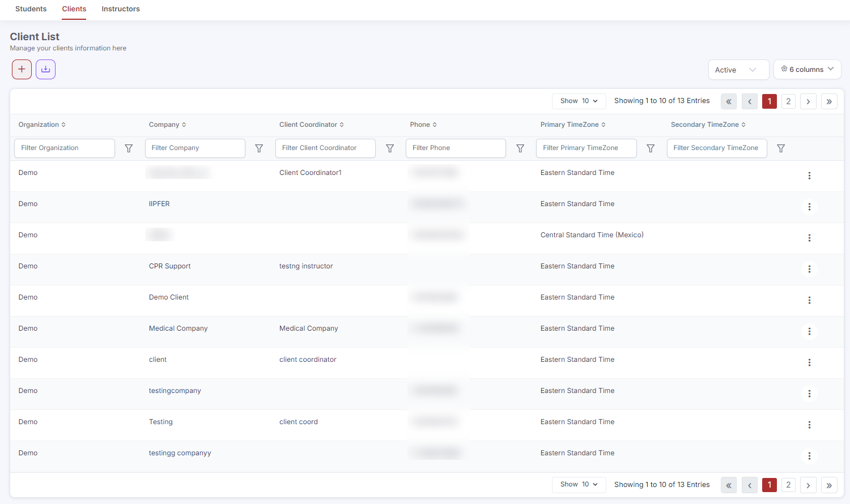Click the Company column filter funnel icon
Screen dimensions: 850x504
[259, 148]
